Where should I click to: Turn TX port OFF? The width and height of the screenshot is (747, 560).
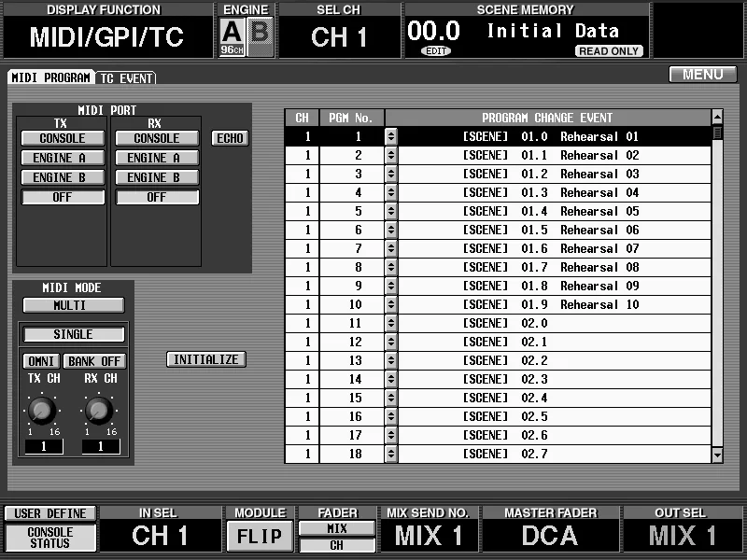(63, 197)
